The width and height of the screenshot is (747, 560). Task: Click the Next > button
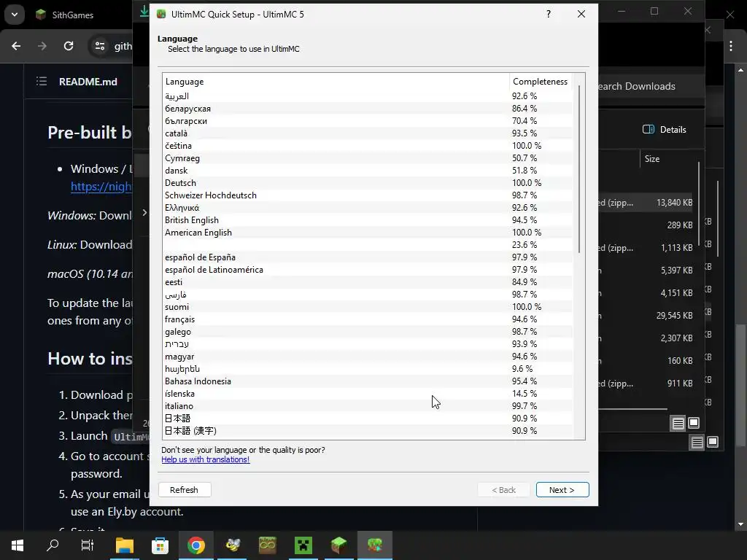click(562, 490)
